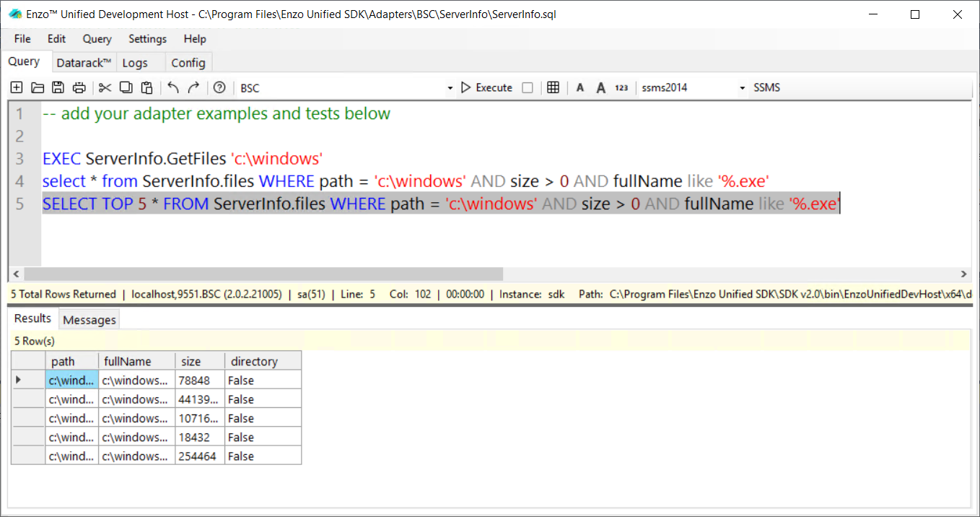Sort results by the fullName column header
Image resolution: width=980 pixels, height=517 pixels.
click(137, 361)
